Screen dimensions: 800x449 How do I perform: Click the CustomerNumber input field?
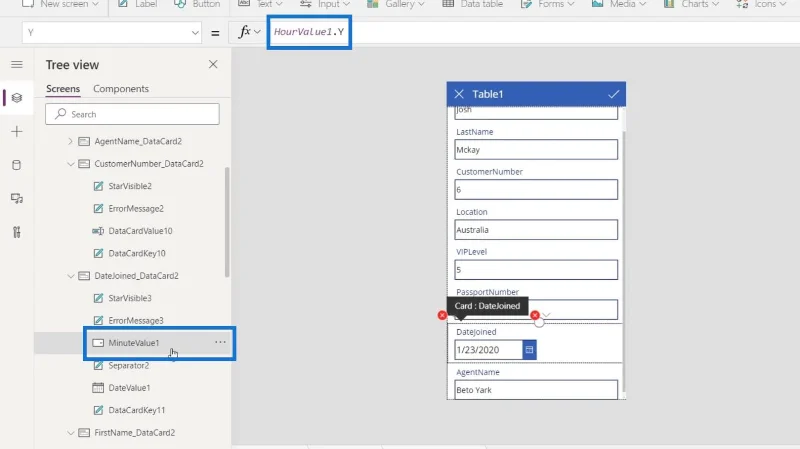point(536,189)
